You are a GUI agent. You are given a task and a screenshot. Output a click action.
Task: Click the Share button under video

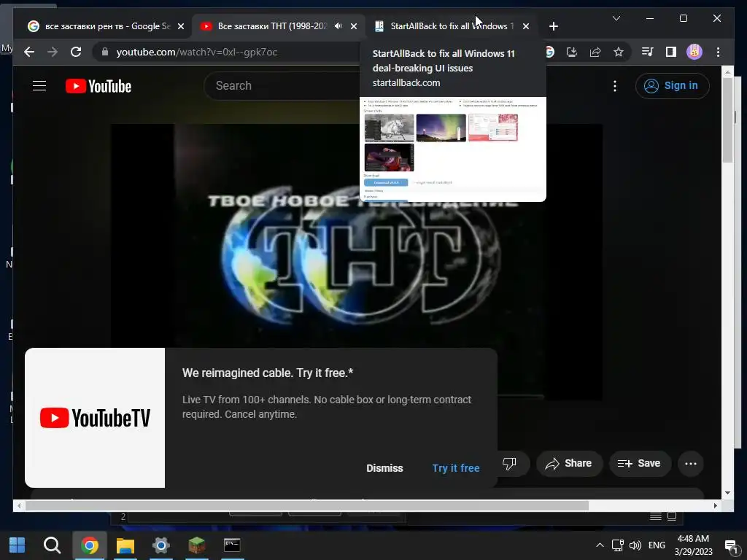pos(569,463)
